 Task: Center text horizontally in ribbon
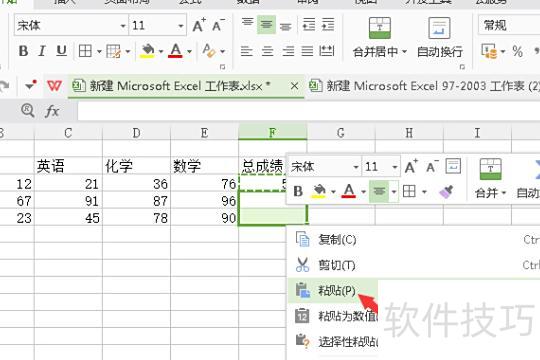coord(267,51)
